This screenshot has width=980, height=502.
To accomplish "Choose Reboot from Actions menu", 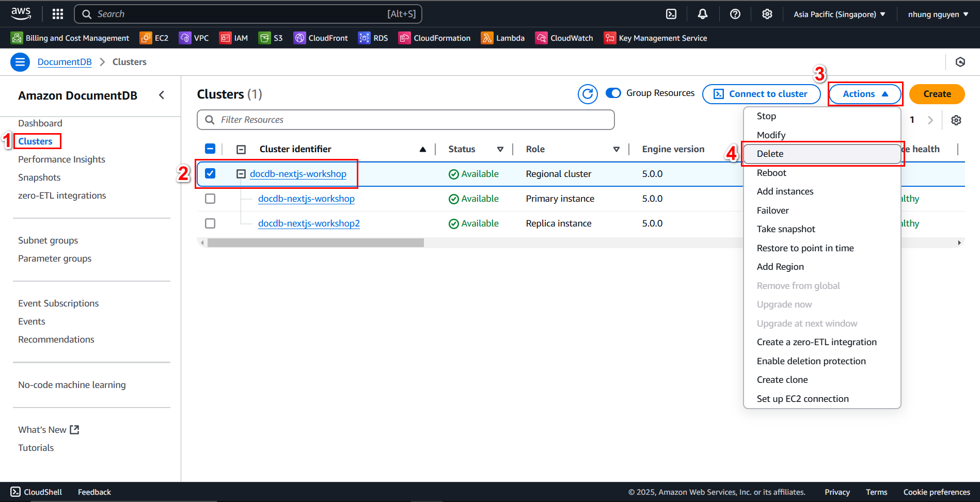I will [822, 173].
